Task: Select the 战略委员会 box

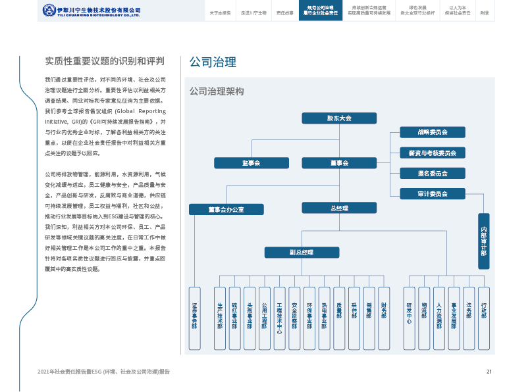Action: [432, 132]
